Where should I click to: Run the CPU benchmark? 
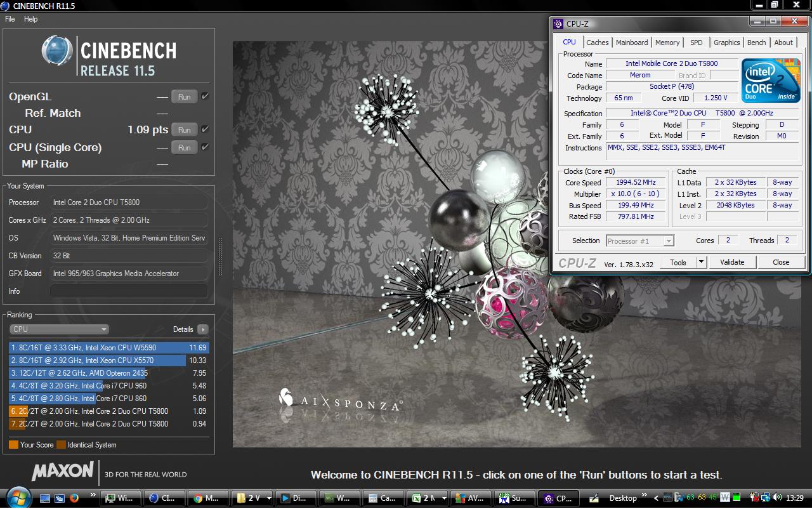pyautogui.click(x=184, y=130)
